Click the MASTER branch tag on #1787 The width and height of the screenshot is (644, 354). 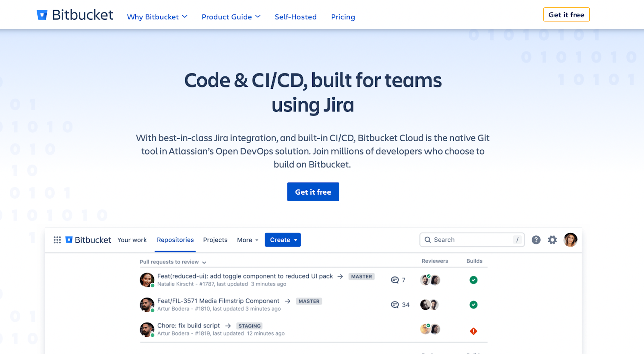coord(361,276)
